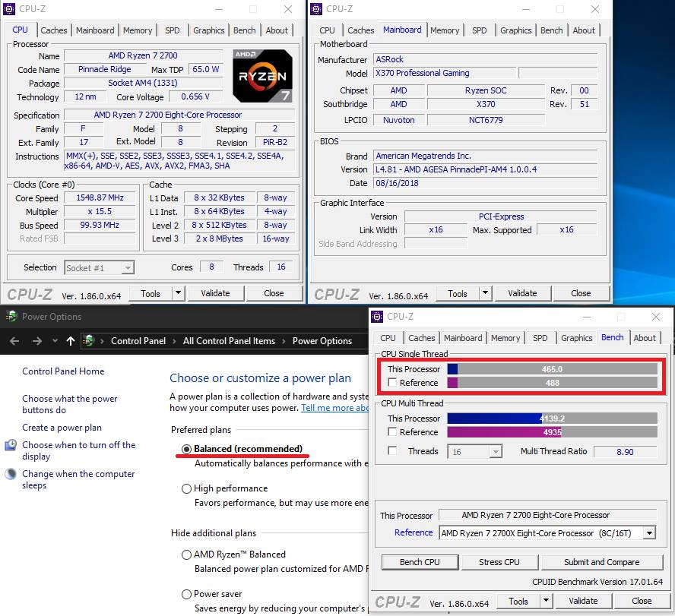
Task: Click the single thread Reference 488 bar
Action: pos(553,382)
